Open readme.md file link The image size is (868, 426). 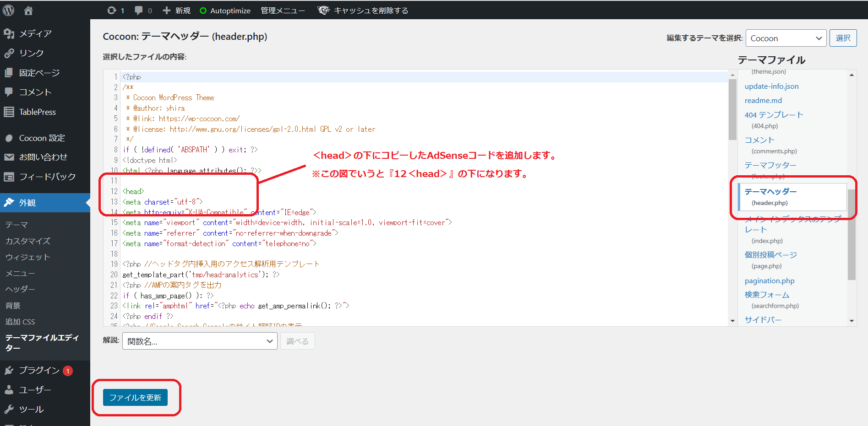click(763, 100)
